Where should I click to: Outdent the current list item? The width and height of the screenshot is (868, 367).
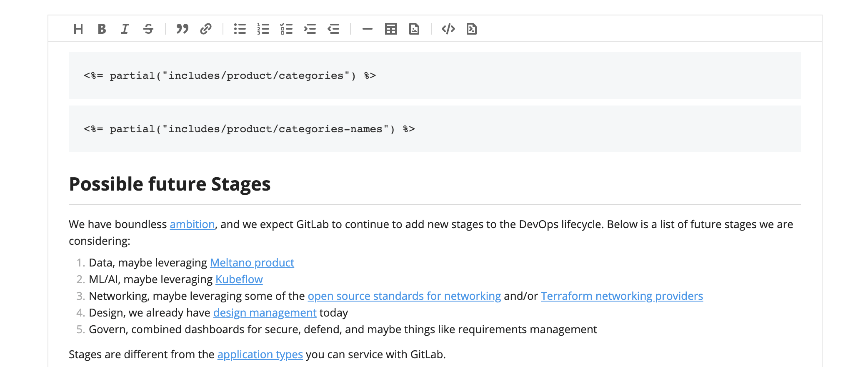point(333,29)
